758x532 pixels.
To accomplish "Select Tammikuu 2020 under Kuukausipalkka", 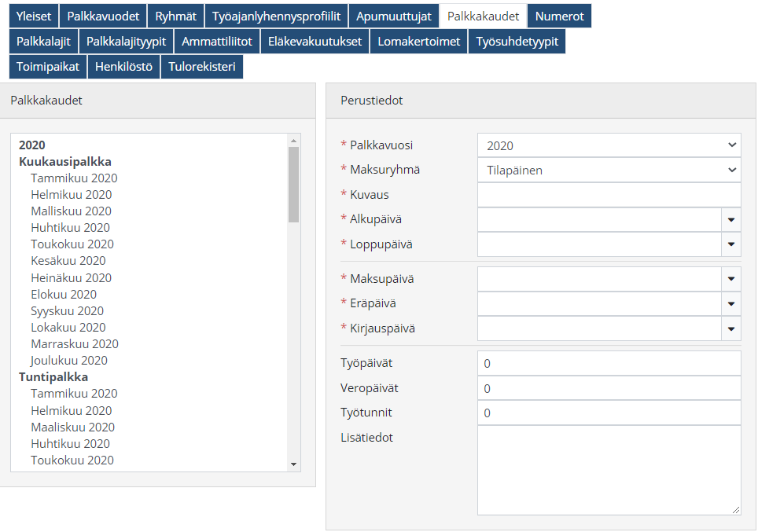I will point(74,178).
